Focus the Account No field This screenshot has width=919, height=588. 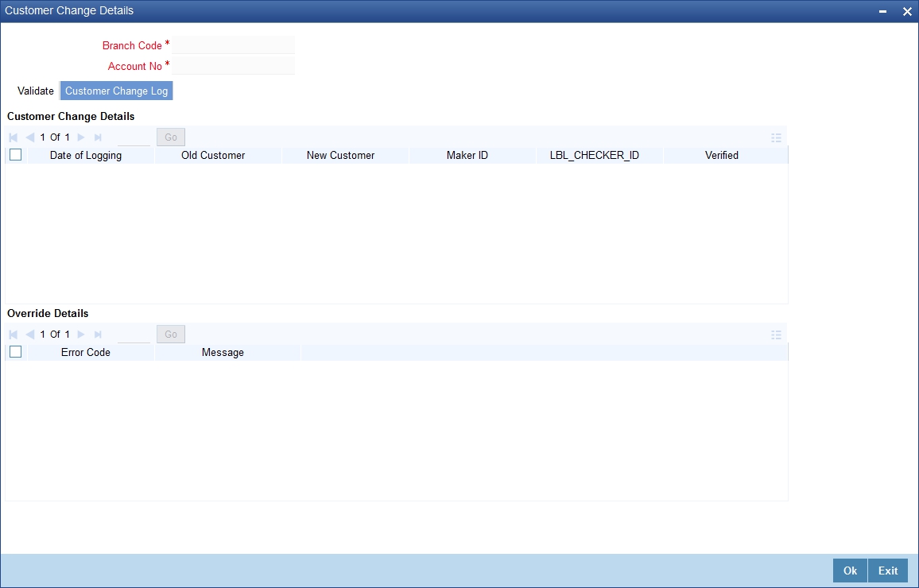point(234,66)
